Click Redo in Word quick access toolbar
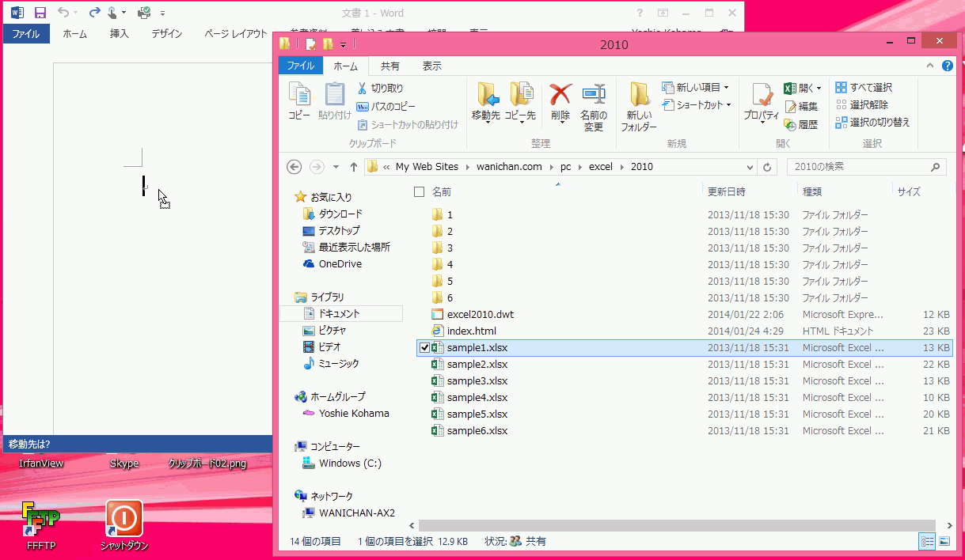The height and width of the screenshot is (560, 965). (94, 13)
